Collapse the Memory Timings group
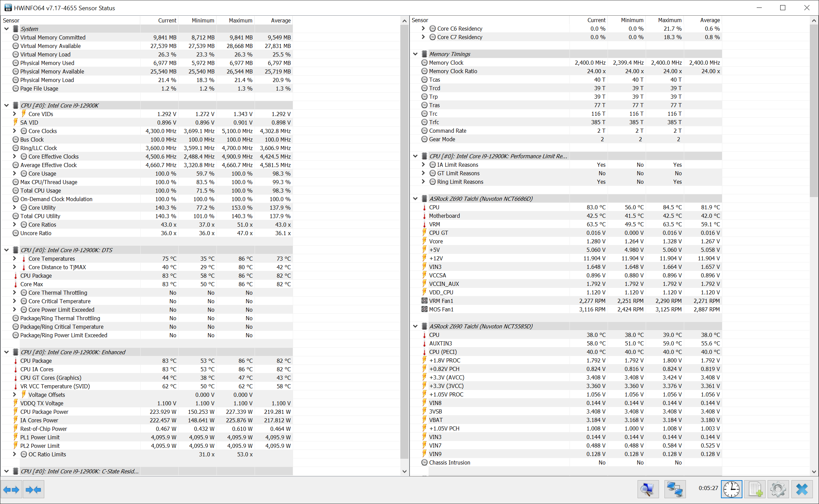The height and width of the screenshot is (504, 819). pos(415,54)
